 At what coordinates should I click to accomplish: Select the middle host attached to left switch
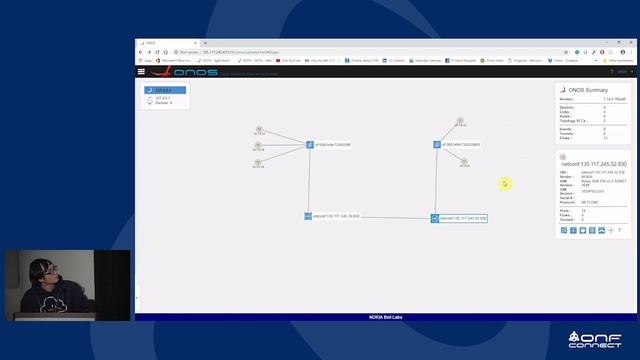click(258, 145)
